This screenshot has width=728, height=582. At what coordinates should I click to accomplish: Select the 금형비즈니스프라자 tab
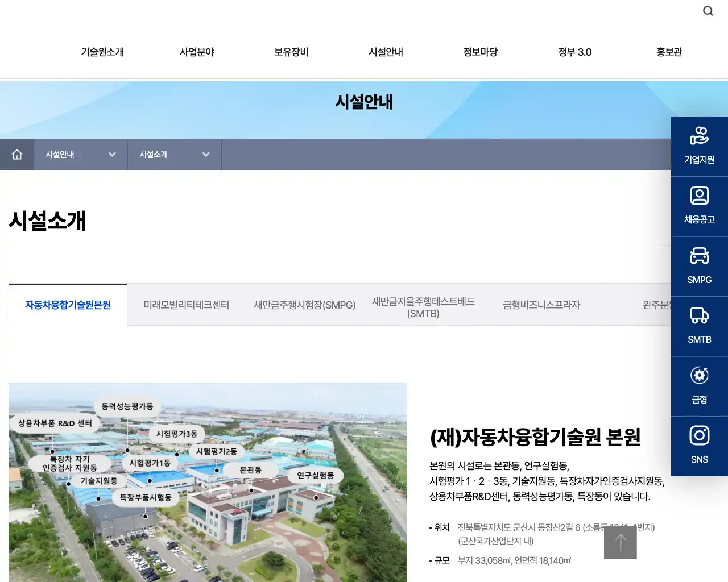coord(541,305)
